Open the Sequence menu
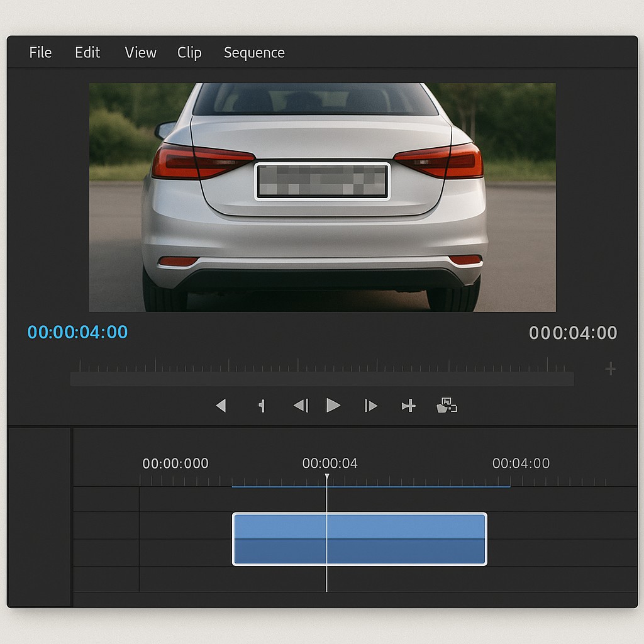Image resolution: width=644 pixels, height=644 pixels. tap(254, 53)
